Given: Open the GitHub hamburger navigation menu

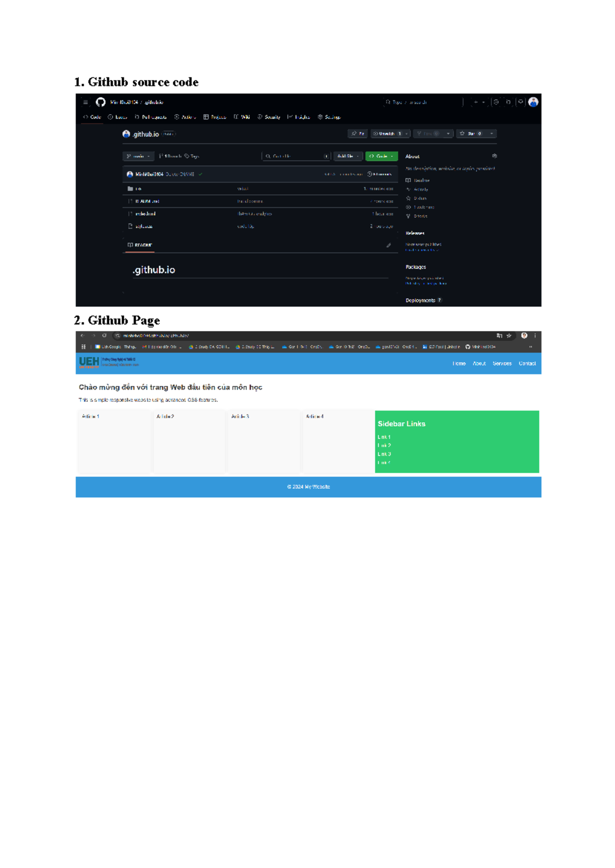Looking at the screenshot, I should [x=86, y=102].
